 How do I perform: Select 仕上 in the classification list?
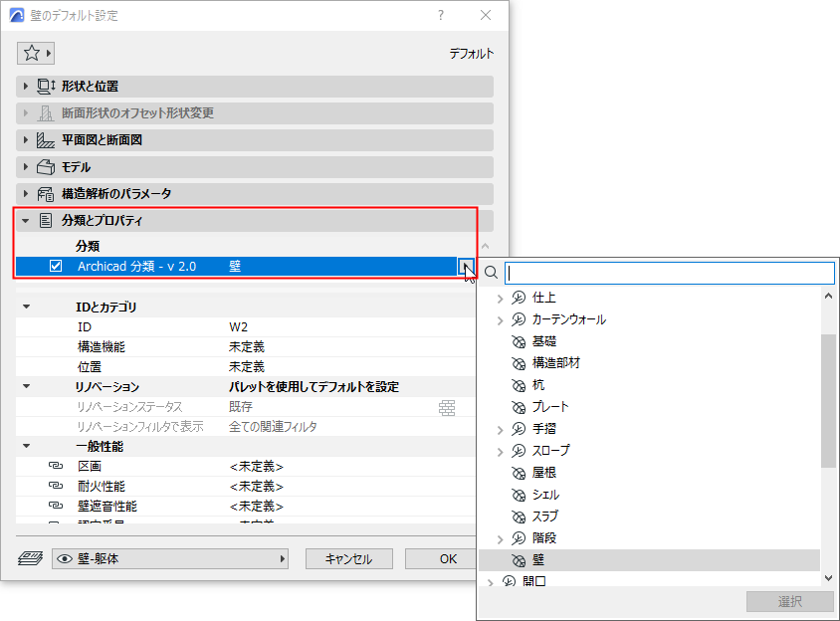(x=544, y=298)
